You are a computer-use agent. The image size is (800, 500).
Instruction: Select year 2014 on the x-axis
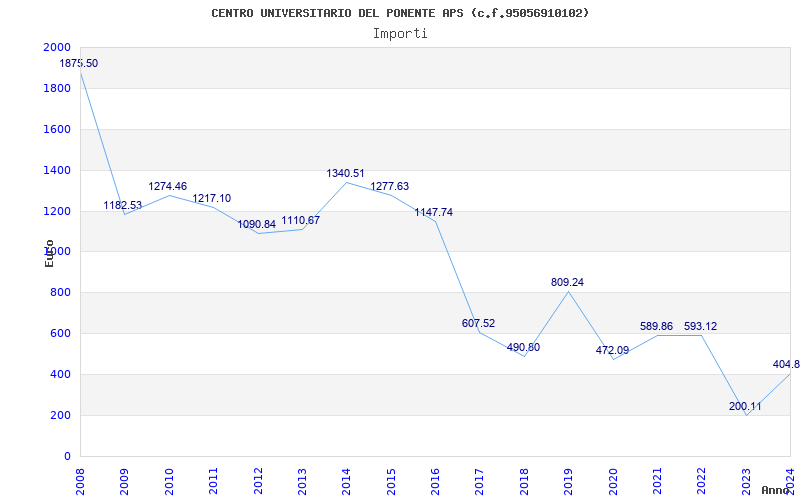click(346, 481)
